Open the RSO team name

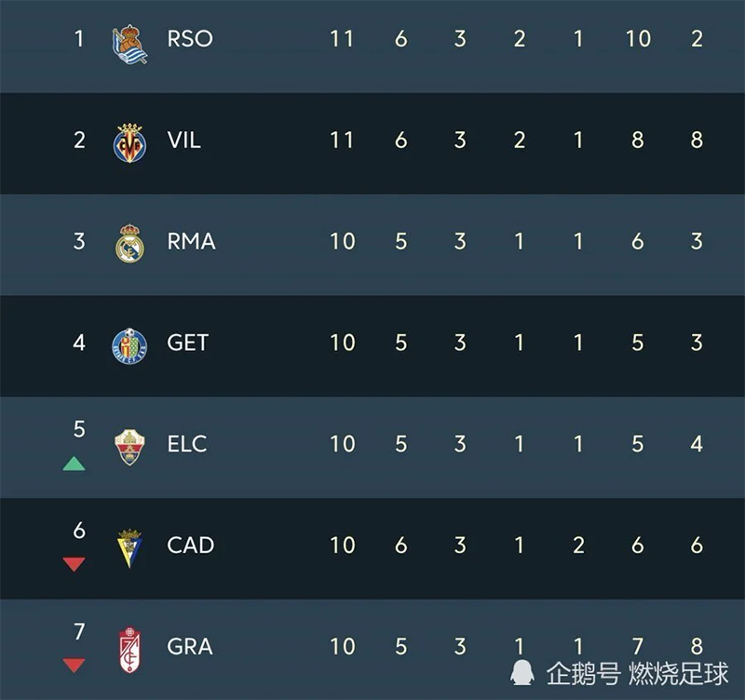pyautogui.click(x=190, y=38)
